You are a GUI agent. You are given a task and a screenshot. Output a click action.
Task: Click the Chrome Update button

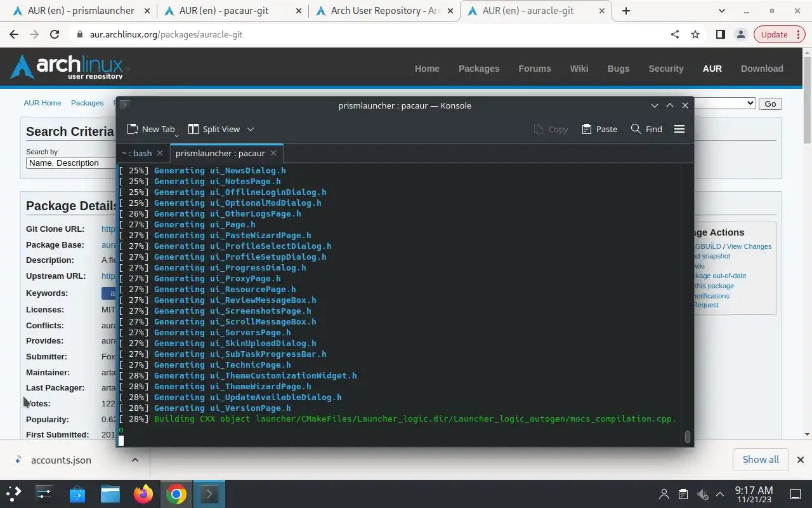click(774, 34)
